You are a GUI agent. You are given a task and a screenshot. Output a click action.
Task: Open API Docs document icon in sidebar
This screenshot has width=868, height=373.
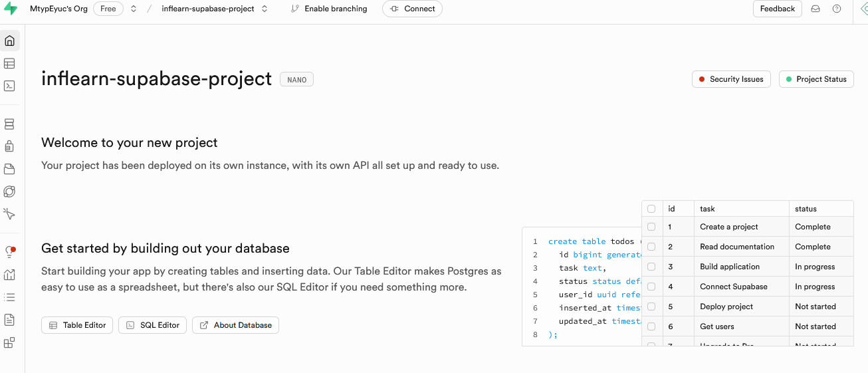pyautogui.click(x=9, y=320)
